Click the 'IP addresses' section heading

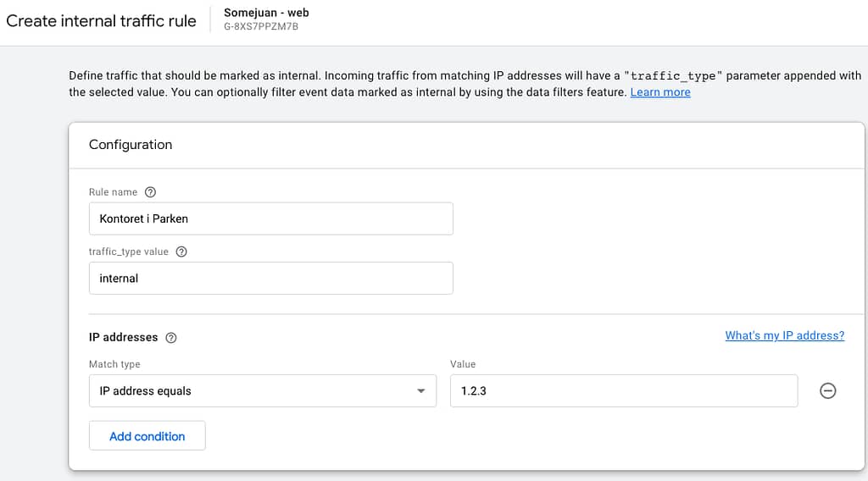pos(124,337)
